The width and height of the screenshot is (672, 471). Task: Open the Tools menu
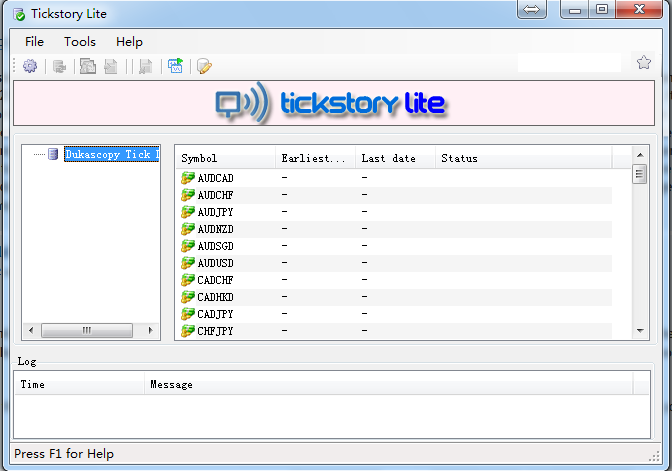tap(80, 42)
